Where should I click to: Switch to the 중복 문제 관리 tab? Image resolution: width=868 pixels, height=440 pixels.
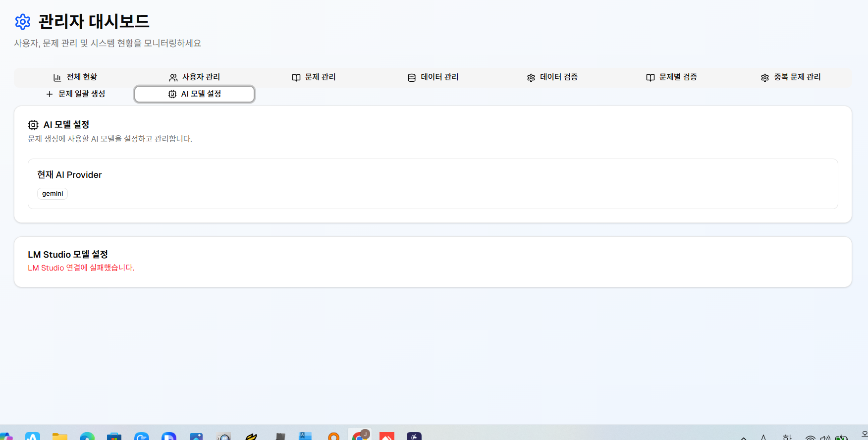791,77
